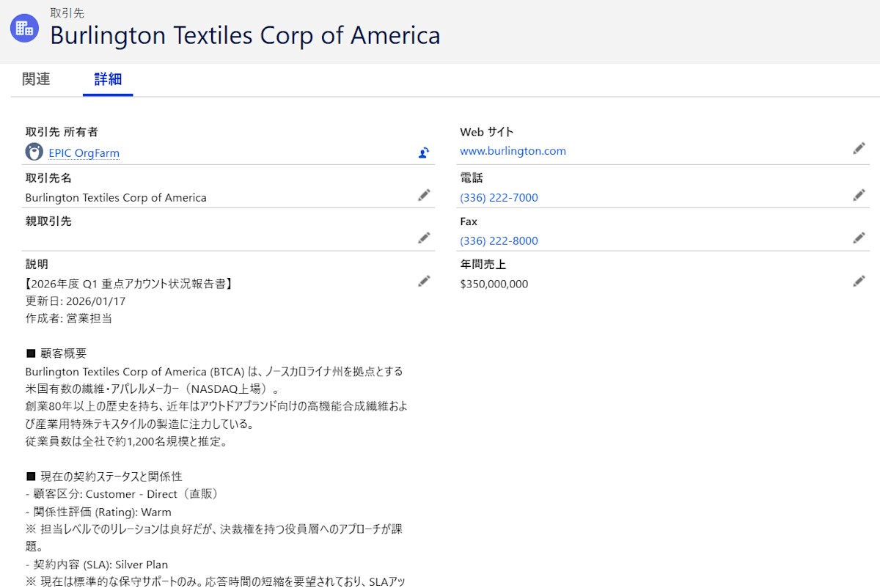Click the account building icon in header
880x588 pixels.
(x=24, y=28)
